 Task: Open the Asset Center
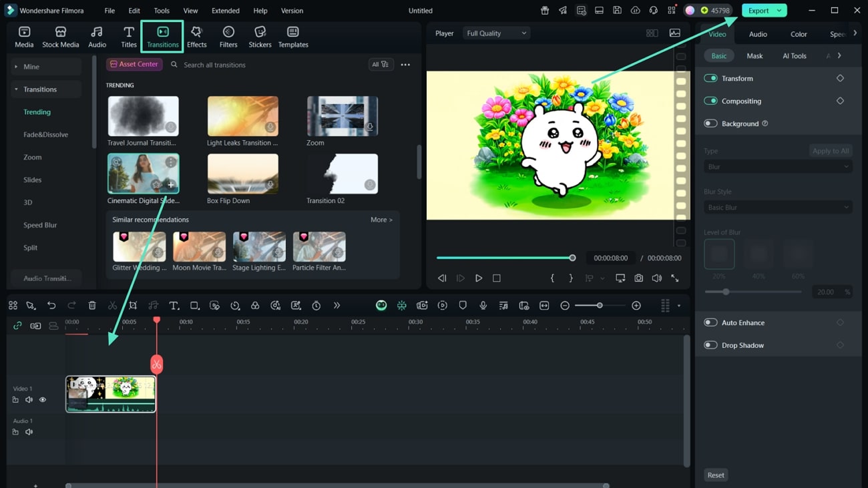(x=134, y=64)
